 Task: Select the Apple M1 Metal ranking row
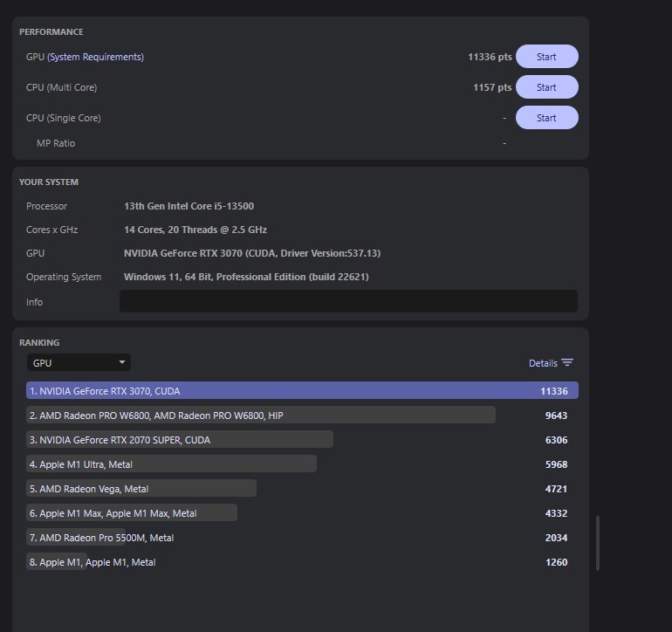pos(92,562)
